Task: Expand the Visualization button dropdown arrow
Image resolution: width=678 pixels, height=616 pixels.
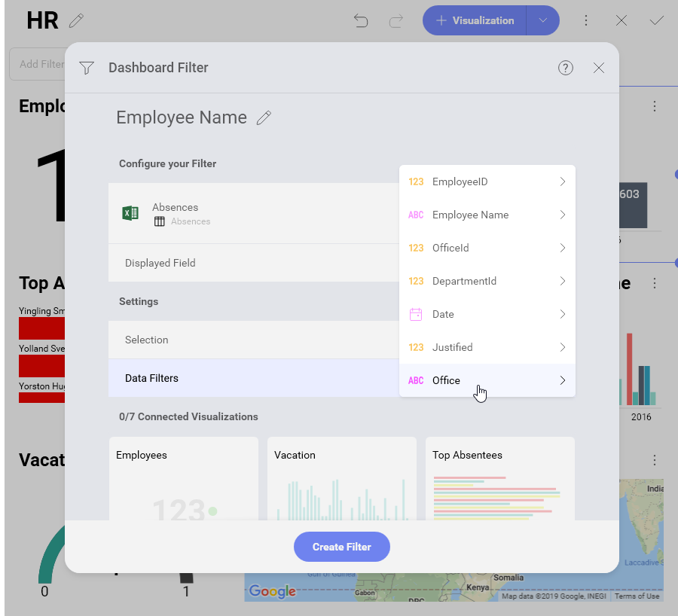Action: pyautogui.click(x=542, y=21)
